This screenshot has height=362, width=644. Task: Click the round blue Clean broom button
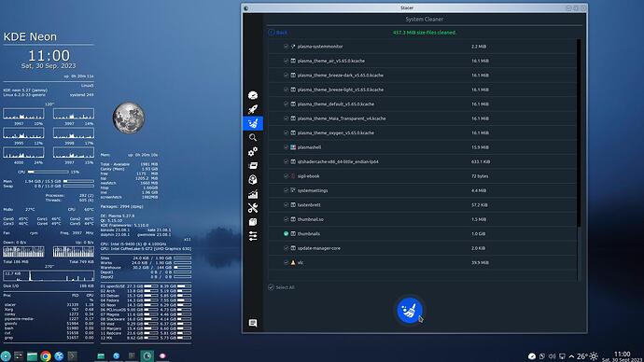[x=409, y=311]
